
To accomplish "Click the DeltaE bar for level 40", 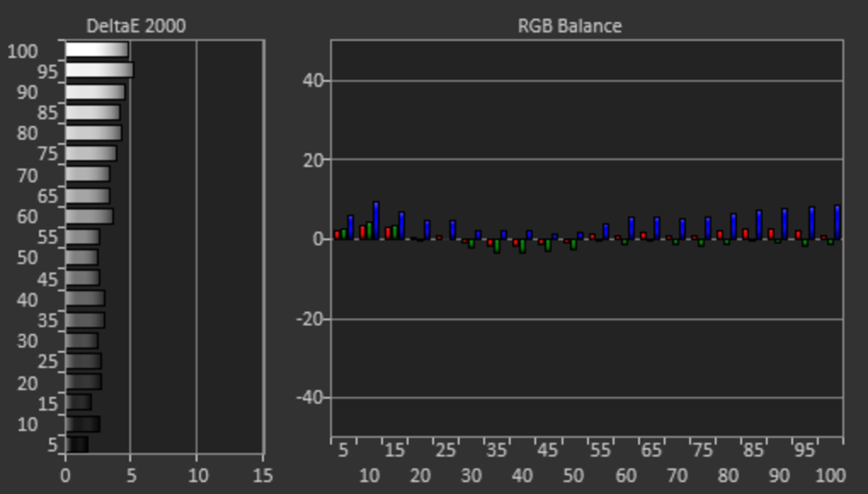I will (85, 298).
